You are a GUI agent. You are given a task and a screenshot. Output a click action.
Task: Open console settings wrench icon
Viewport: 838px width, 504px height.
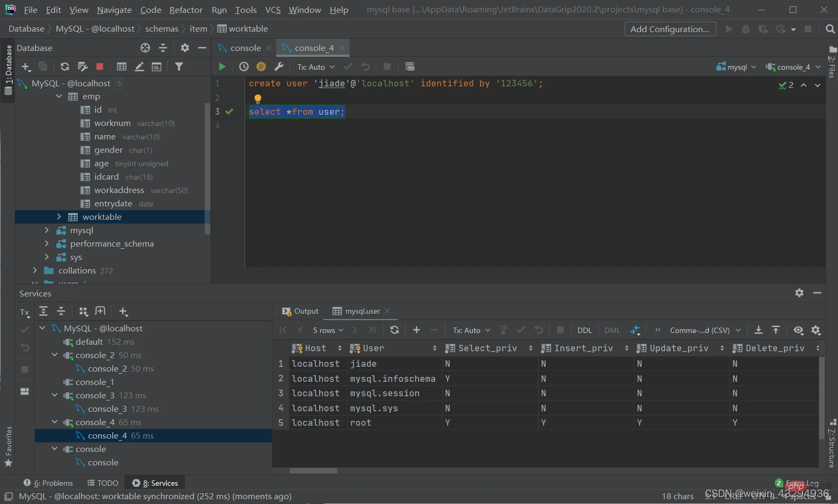pos(279,66)
